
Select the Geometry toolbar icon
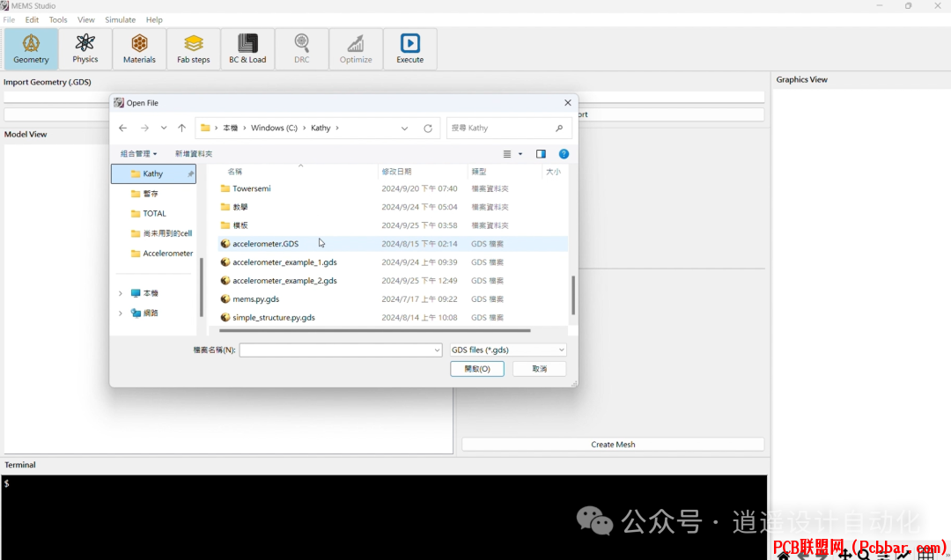pos(31,44)
